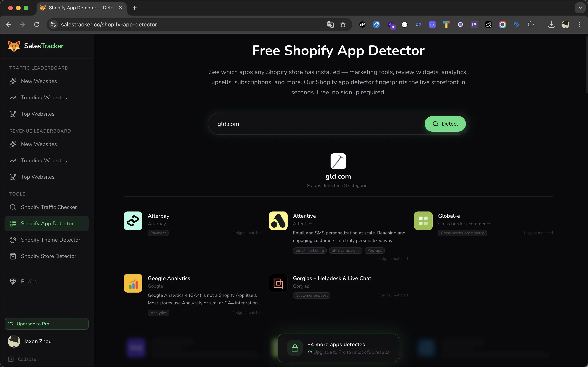The height and width of the screenshot is (367, 588).
Task: Click the green Detect button
Action: [x=445, y=124]
